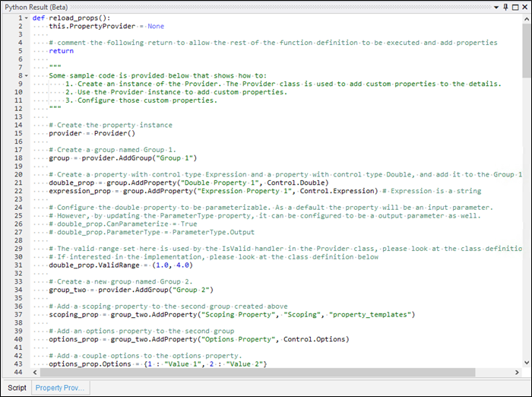The height and width of the screenshot is (397, 532).
Task: Click the return keyword on line 5
Action: [x=61, y=51]
